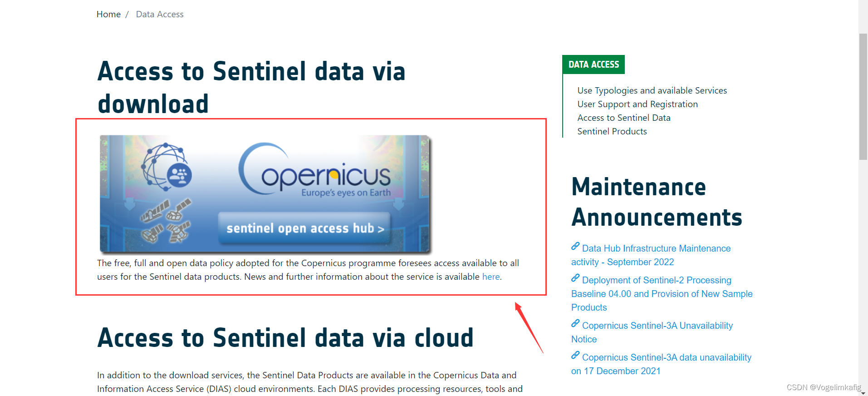Open User Support and Registration
Image resolution: width=868 pixels, height=396 pixels.
tap(638, 104)
